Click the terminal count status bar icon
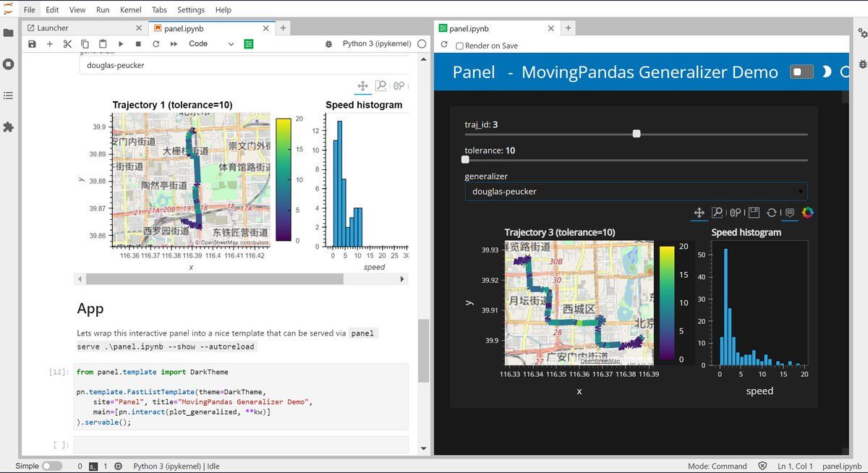This screenshot has width=868, height=473. (x=93, y=466)
